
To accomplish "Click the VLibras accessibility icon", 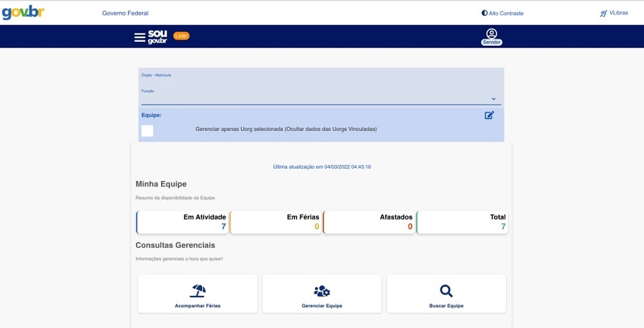I will click(603, 13).
